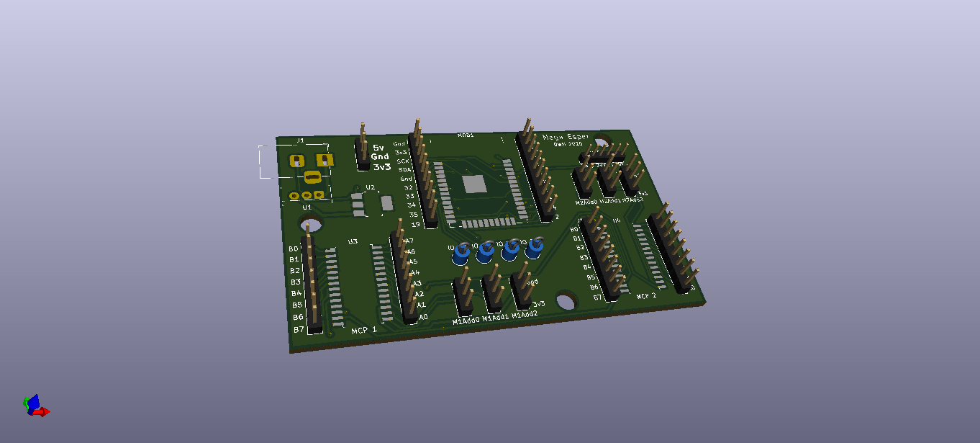980x443 pixels.
Task: Select pin label 35
Action: (414, 215)
